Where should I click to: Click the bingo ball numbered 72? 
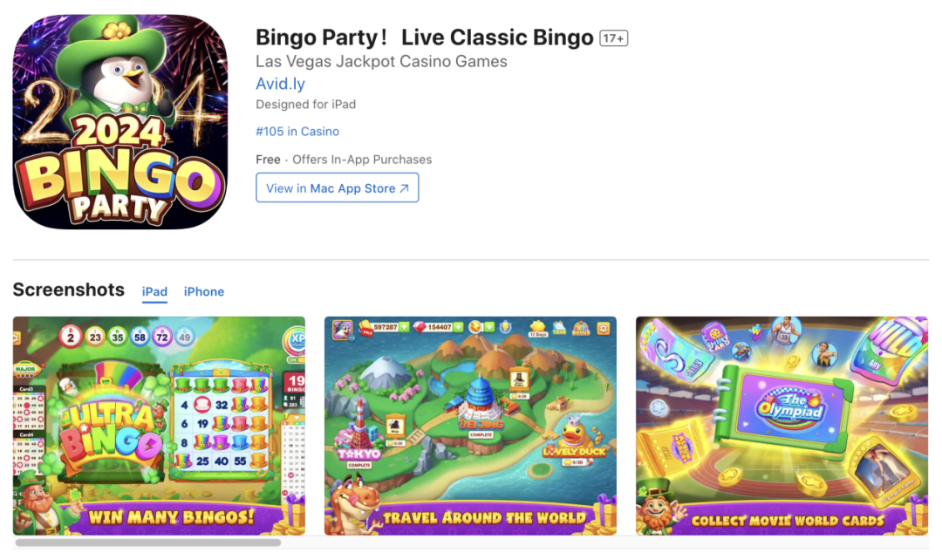click(x=162, y=337)
